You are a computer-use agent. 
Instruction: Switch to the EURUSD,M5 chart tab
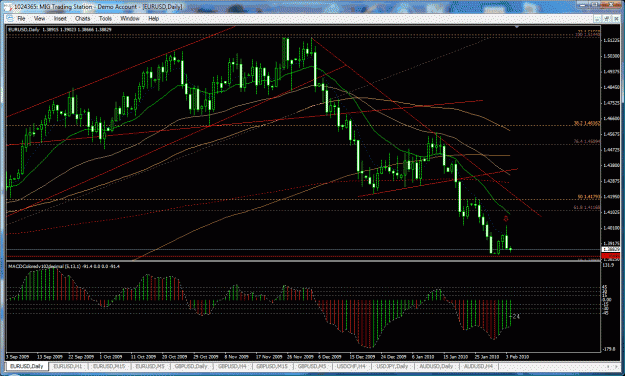pos(150,366)
